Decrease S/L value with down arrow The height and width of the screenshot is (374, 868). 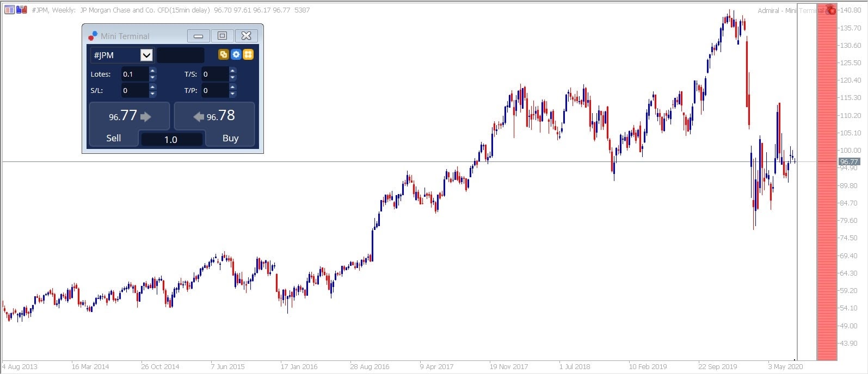(152, 94)
